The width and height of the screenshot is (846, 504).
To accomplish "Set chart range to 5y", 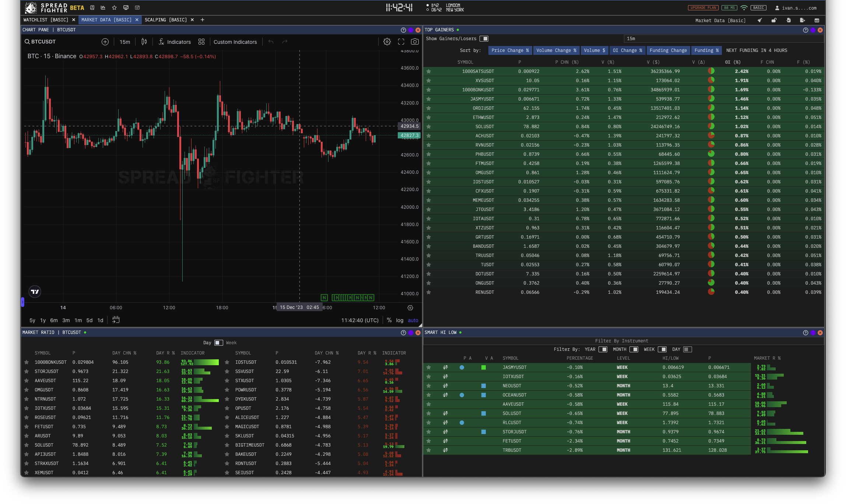I will click(32, 320).
